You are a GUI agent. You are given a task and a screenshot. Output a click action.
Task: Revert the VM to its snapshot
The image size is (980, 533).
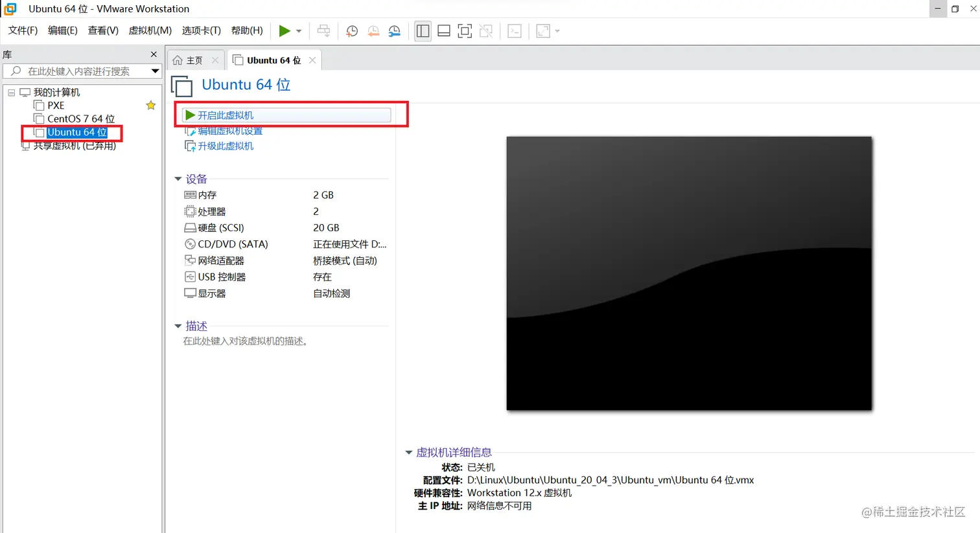point(373,30)
